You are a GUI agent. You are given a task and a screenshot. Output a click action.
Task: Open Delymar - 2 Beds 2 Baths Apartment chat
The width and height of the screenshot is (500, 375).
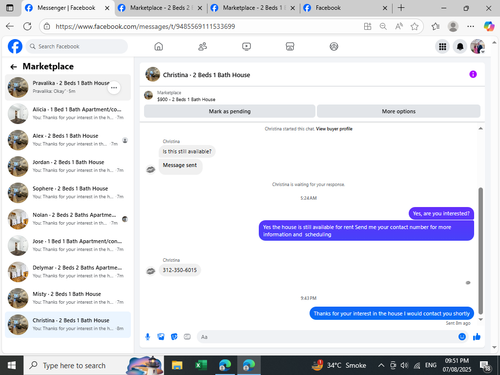(x=68, y=272)
